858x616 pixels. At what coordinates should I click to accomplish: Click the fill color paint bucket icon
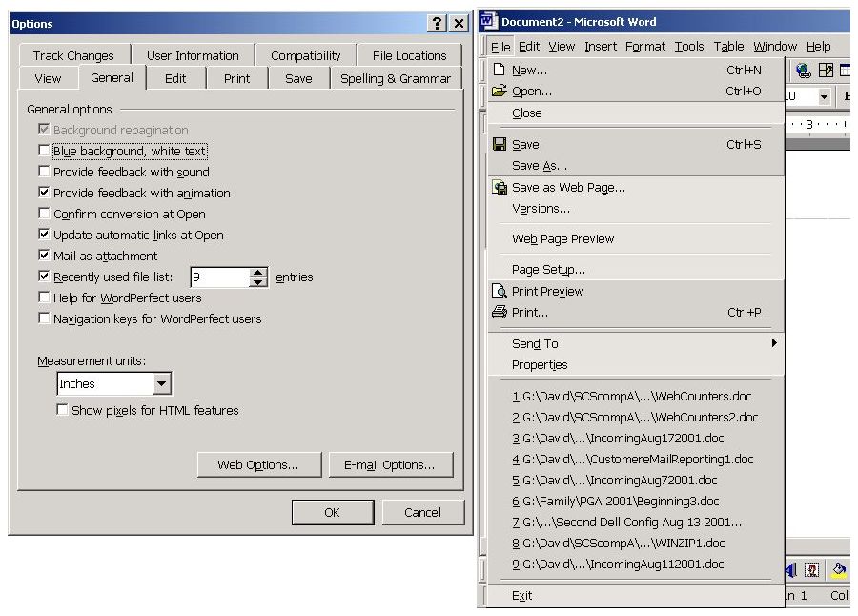click(839, 570)
